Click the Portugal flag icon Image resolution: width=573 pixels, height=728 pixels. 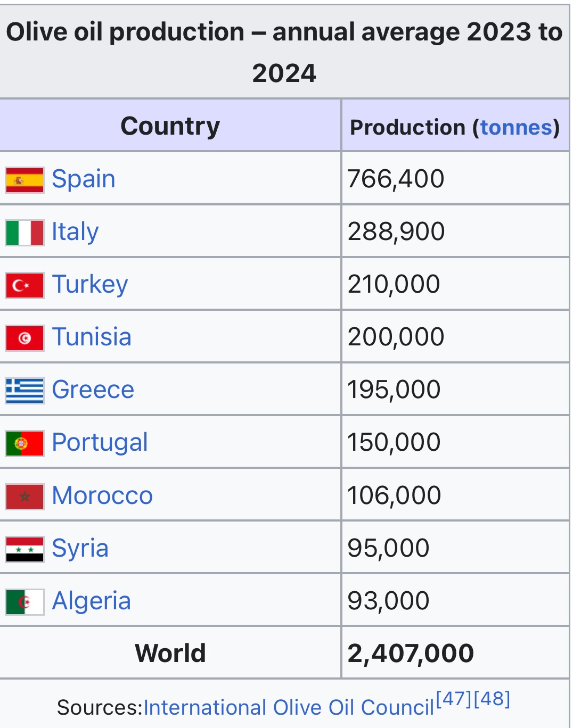[x=24, y=443]
